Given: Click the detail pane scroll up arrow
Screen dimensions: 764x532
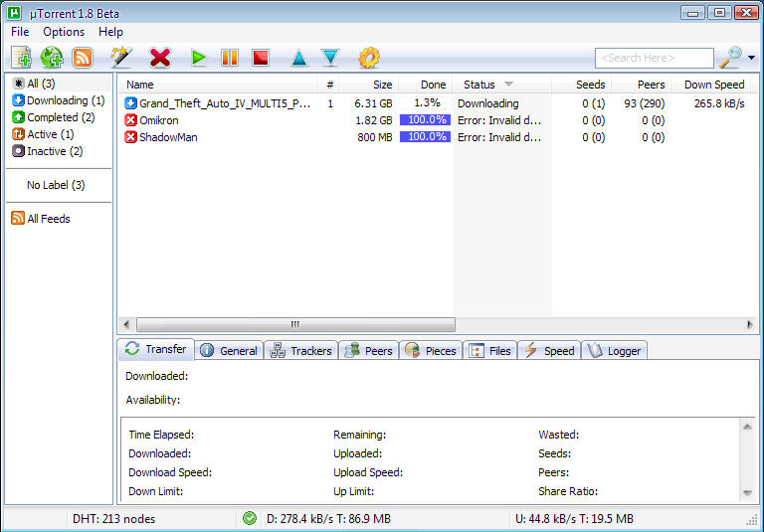Looking at the screenshot, I should coord(747,427).
